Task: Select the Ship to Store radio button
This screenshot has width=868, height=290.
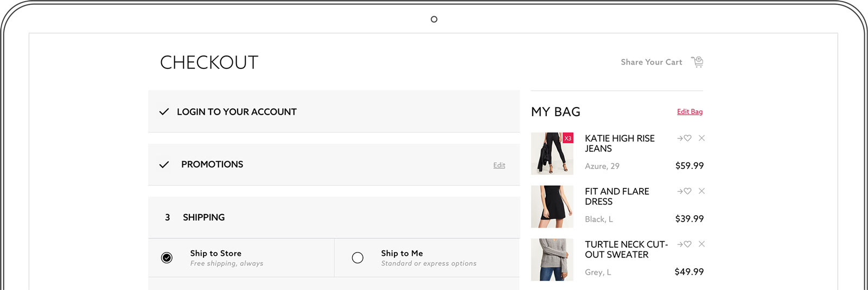Action: click(x=167, y=257)
